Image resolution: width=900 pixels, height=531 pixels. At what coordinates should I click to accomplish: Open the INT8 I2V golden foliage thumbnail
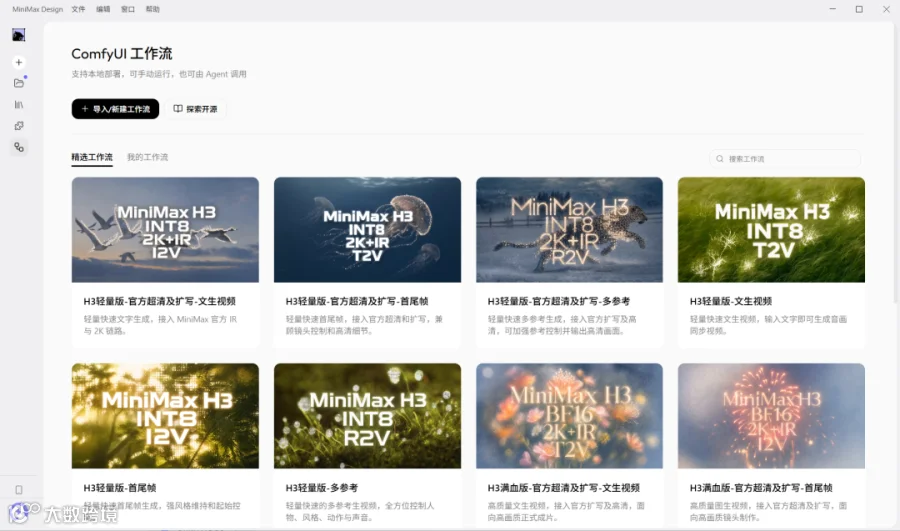pos(165,416)
